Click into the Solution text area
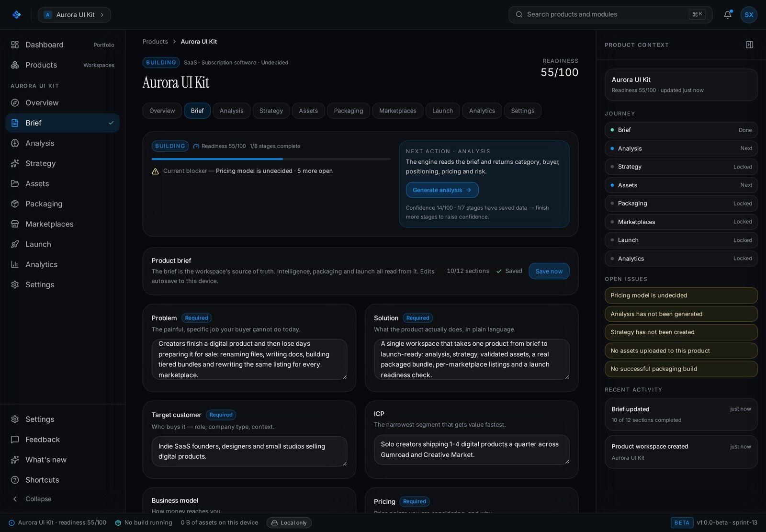Viewport: 766px width, 532px height. pos(472,359)
